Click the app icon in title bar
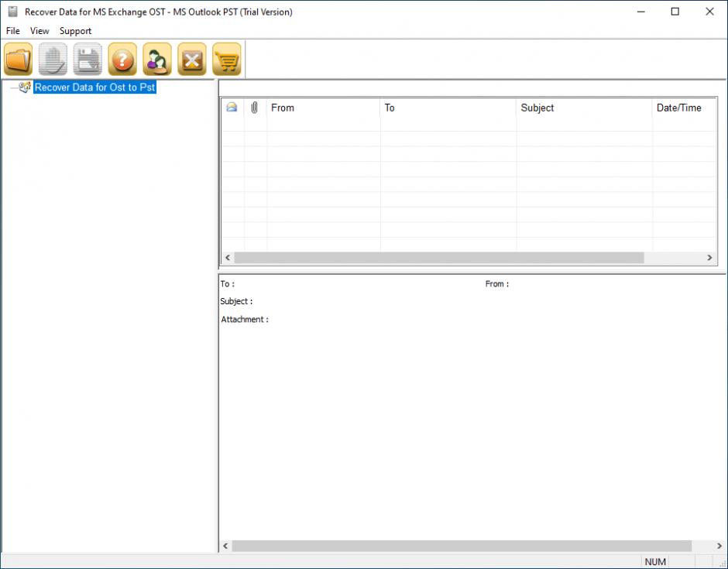Viewport: 728px width, 569px height. [13, 12]
